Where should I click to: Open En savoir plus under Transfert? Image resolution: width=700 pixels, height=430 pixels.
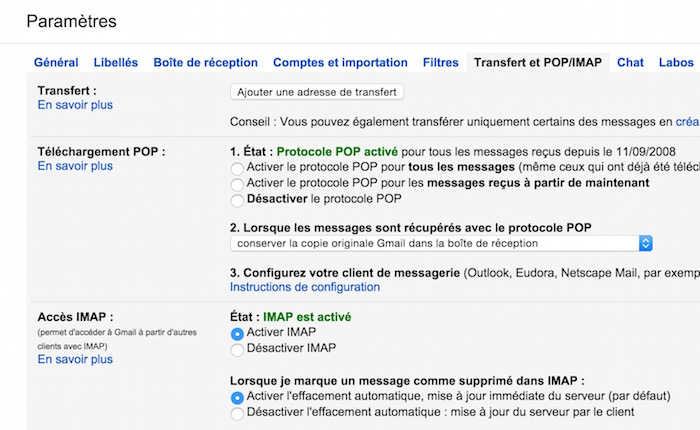[75, 105]
